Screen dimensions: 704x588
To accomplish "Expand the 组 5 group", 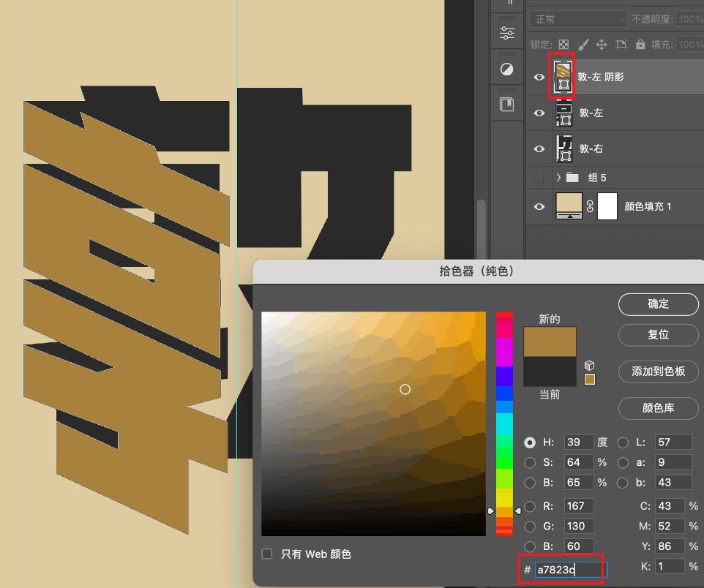I will point(558,177).
